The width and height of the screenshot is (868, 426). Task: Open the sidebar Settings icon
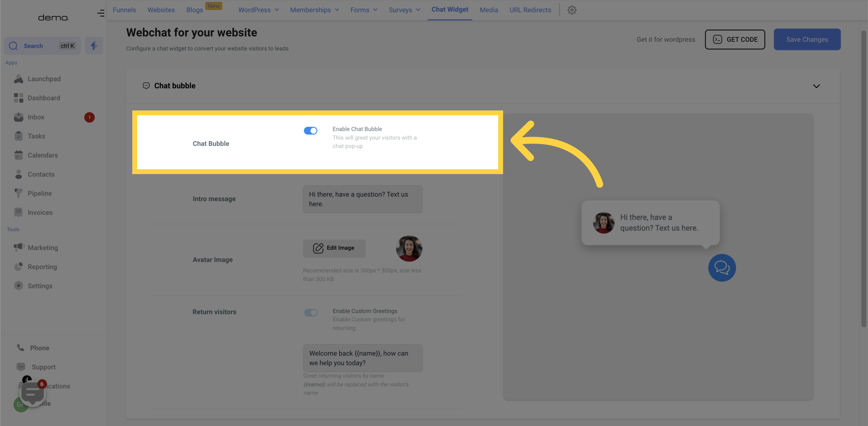[19, 286]
